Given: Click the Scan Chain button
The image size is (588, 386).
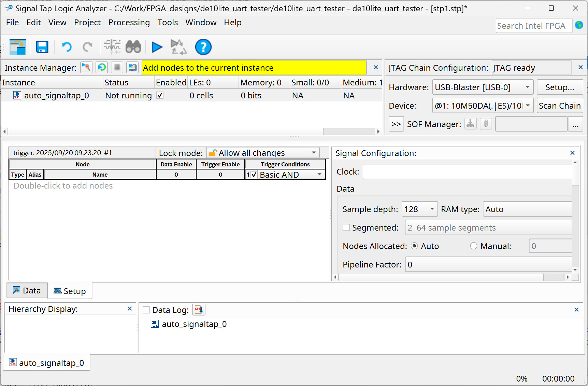Looking at the screenshot, I should (559, 106).
